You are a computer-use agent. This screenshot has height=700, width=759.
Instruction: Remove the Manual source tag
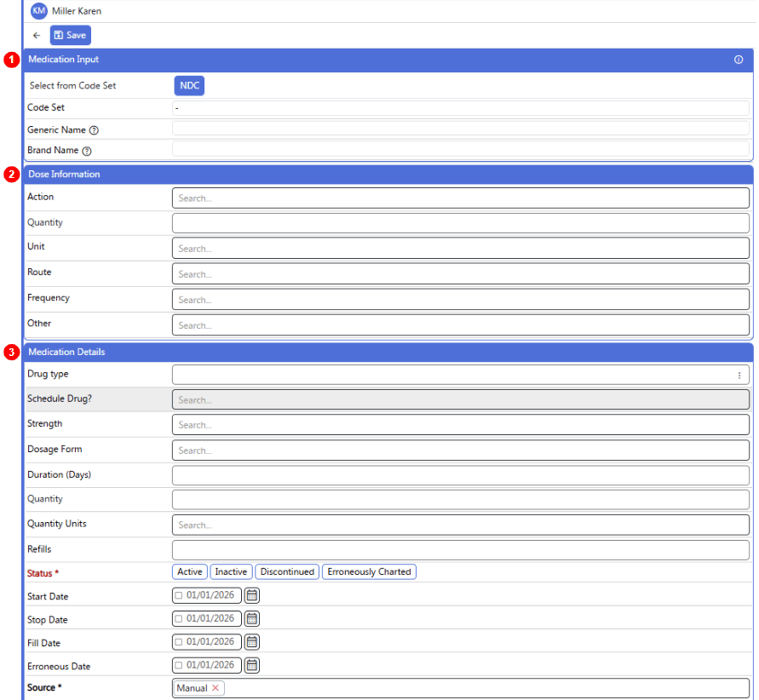(216, 688)
